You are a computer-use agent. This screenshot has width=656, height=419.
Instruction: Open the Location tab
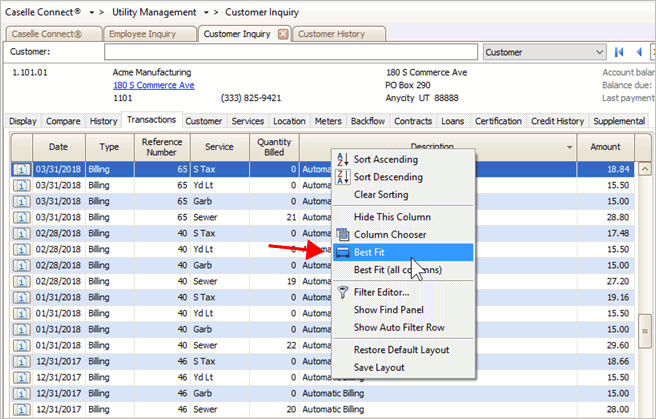289,121
